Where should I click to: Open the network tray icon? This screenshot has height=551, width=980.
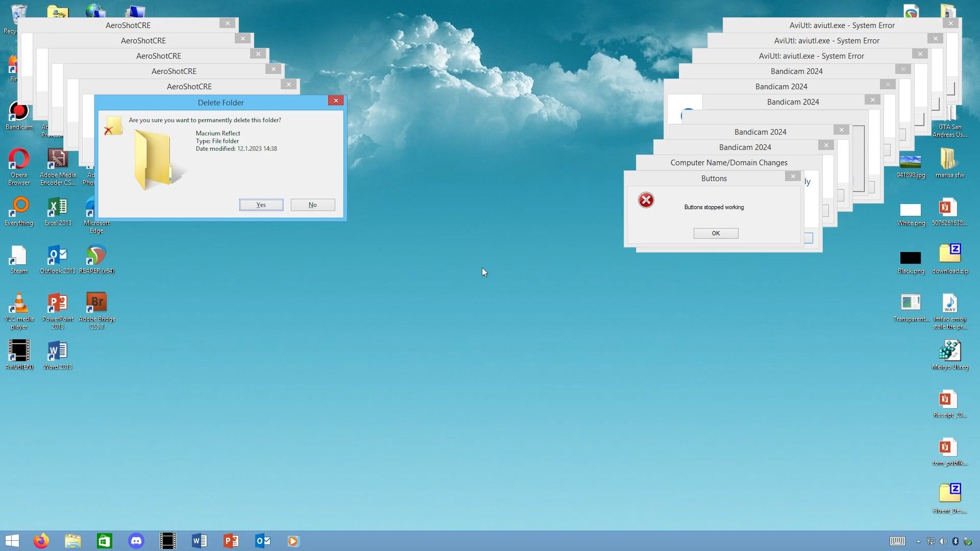pos(930,541)
